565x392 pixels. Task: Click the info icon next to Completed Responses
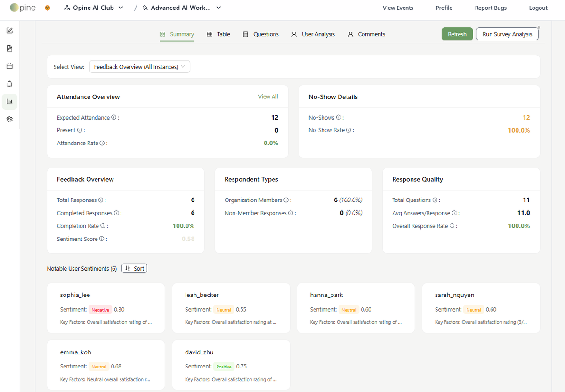[116, 213]
